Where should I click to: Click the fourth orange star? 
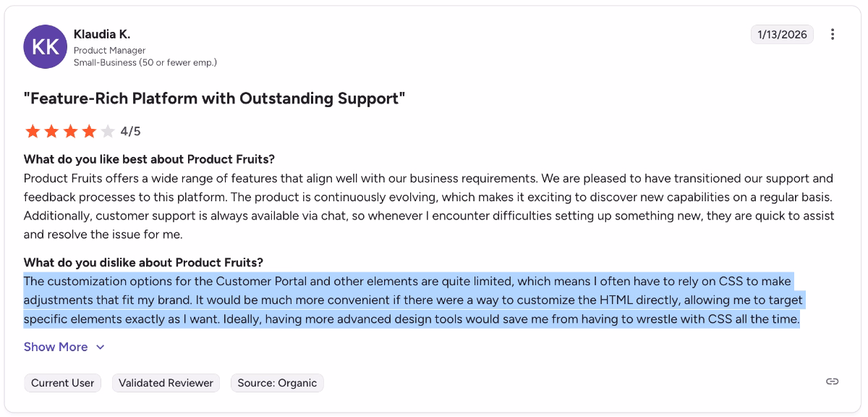point(89,131)
